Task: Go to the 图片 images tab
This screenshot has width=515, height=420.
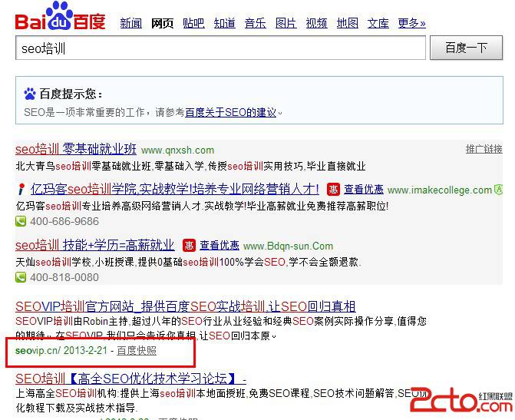Action: (x=286, y=23)
